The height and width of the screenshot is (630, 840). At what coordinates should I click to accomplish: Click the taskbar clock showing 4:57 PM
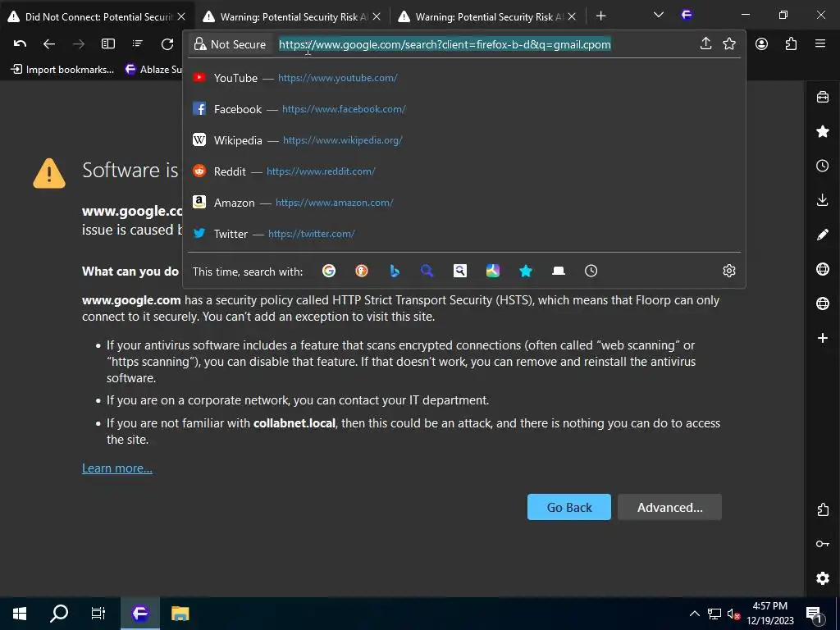769,614
